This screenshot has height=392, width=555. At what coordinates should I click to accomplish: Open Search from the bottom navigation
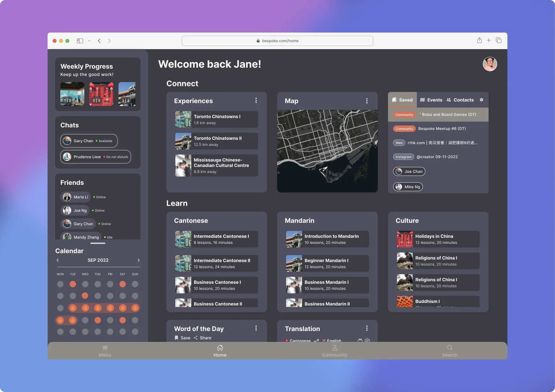point(450,351)
